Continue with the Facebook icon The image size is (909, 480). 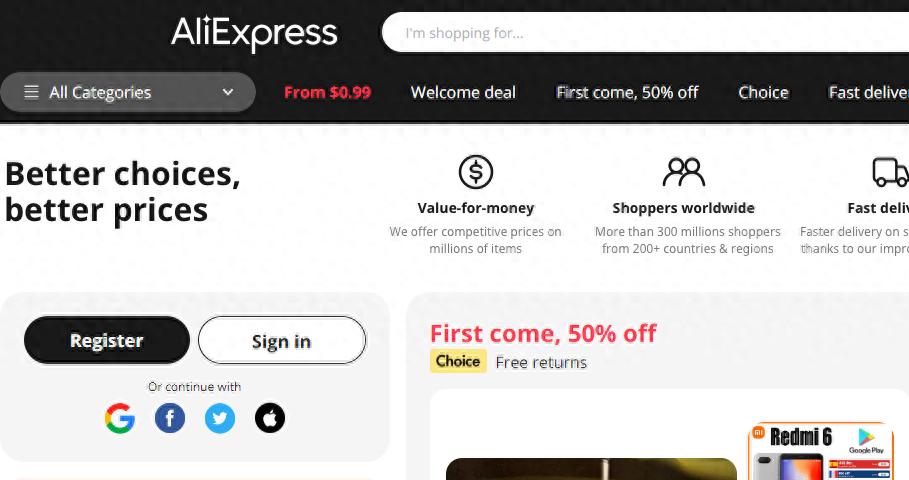click(170, 418)
